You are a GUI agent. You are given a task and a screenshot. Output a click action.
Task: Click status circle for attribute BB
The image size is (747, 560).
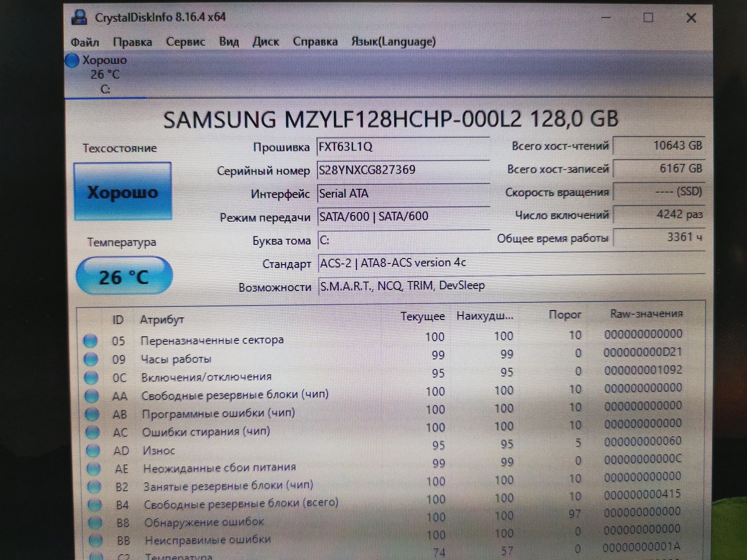pos(95,541)
